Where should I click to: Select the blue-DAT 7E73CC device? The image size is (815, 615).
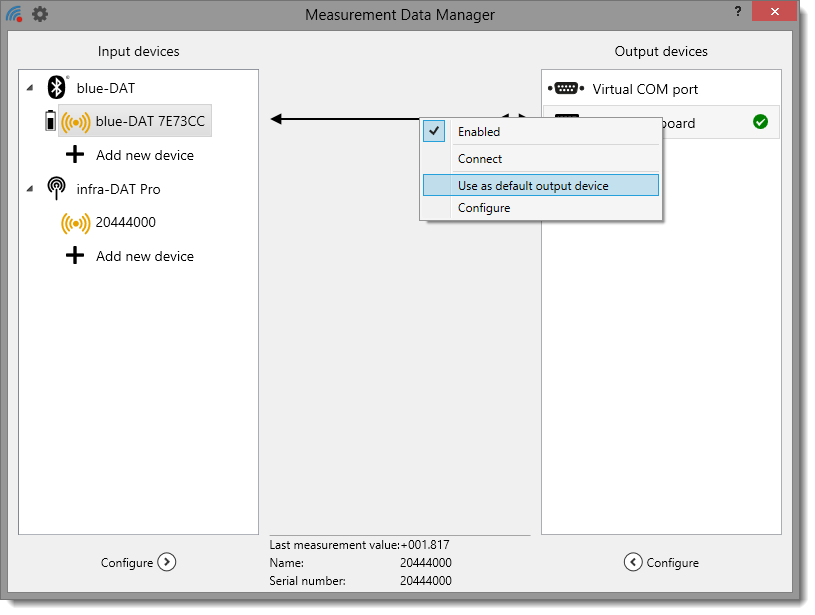(x=150, y=122)
